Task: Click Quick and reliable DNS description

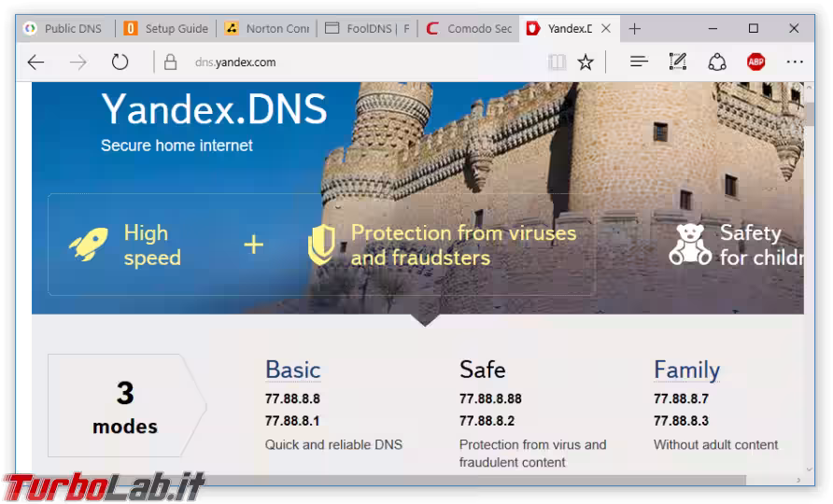Action: pyautogui.click(x=333, y=444)
